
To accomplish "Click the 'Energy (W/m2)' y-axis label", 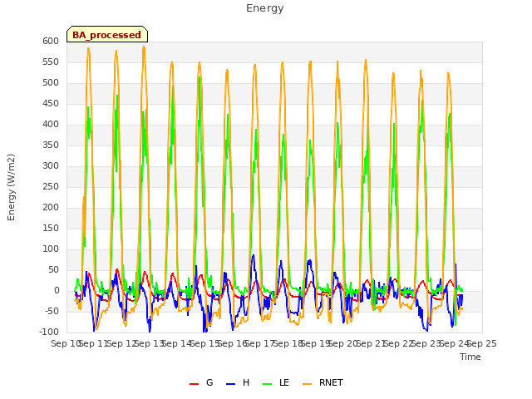I will click(11, 187).
